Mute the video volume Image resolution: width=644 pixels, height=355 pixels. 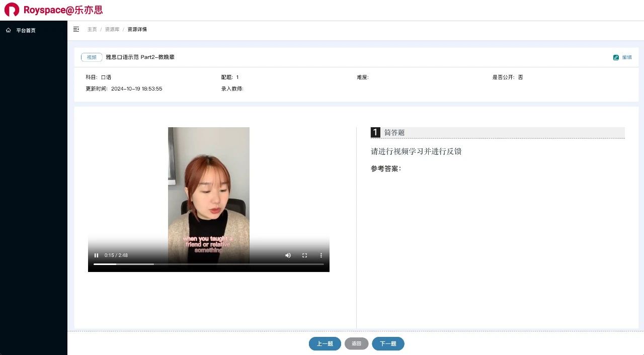tap(288, 255)
